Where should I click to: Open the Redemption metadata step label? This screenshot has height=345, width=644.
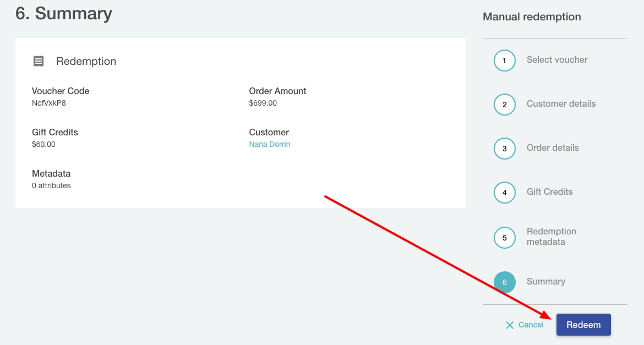tap(551, 237)
